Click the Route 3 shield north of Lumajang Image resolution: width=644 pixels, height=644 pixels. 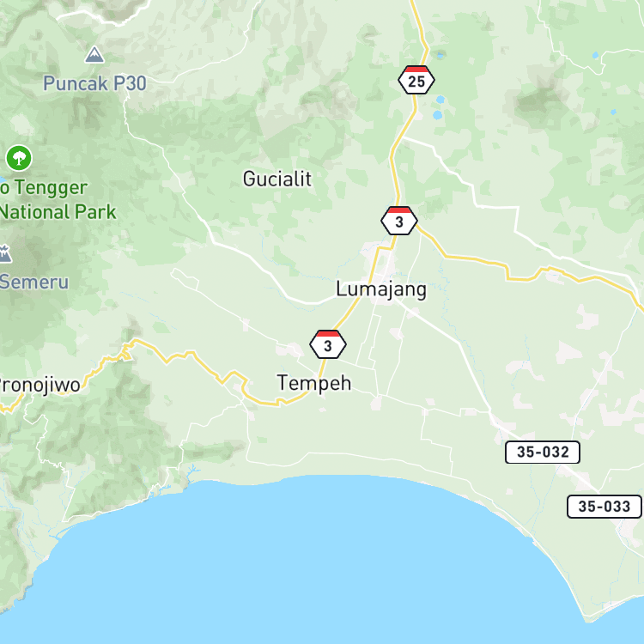click(x=398, y=221)
